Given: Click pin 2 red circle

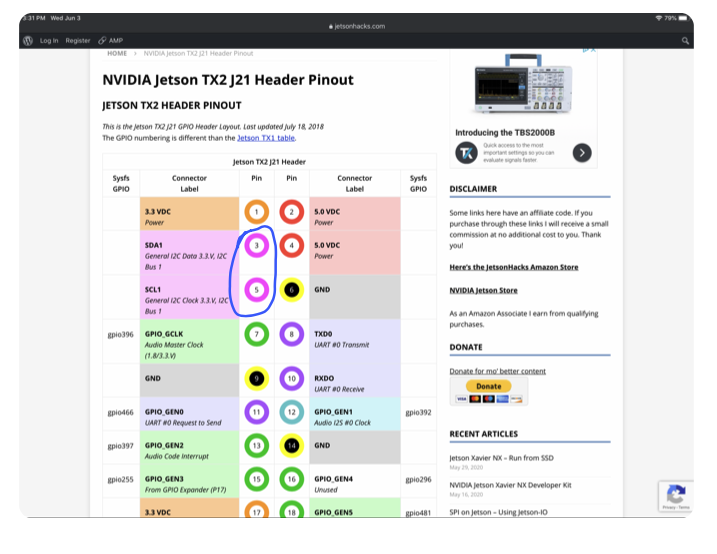Looking at the screenshot, I should click(292, 212).
